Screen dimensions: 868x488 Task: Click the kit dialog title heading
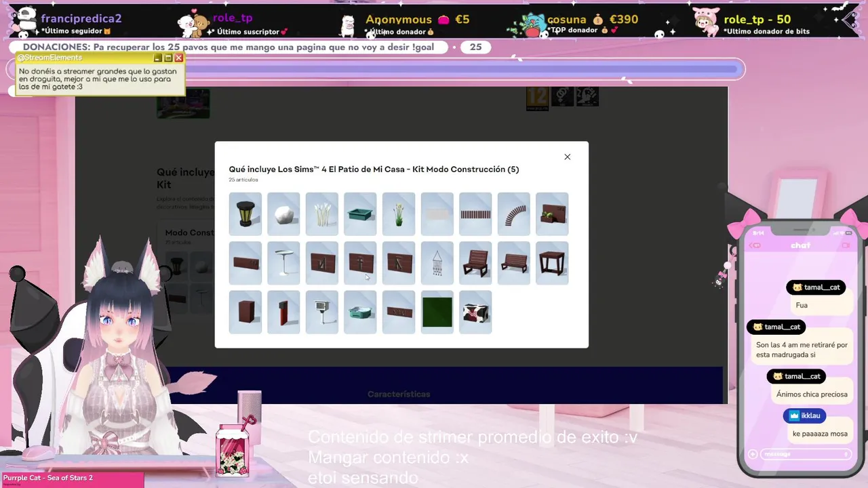[374, 169]
